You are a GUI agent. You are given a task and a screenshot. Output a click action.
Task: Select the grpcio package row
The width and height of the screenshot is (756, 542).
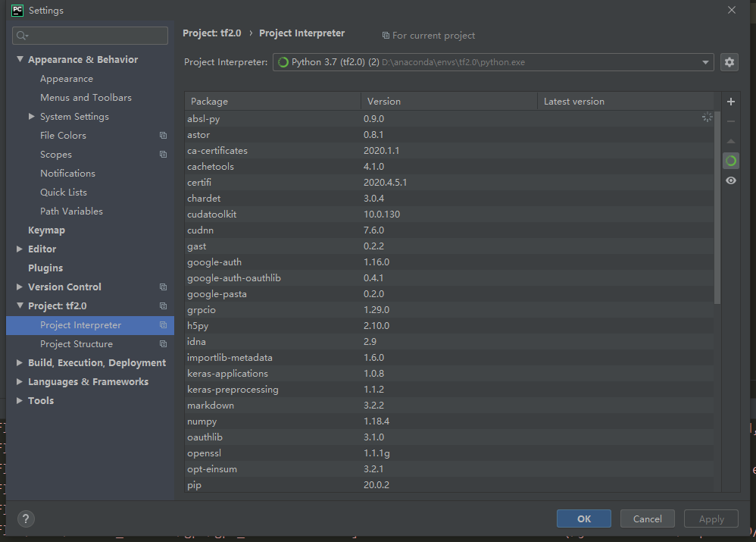449,310
